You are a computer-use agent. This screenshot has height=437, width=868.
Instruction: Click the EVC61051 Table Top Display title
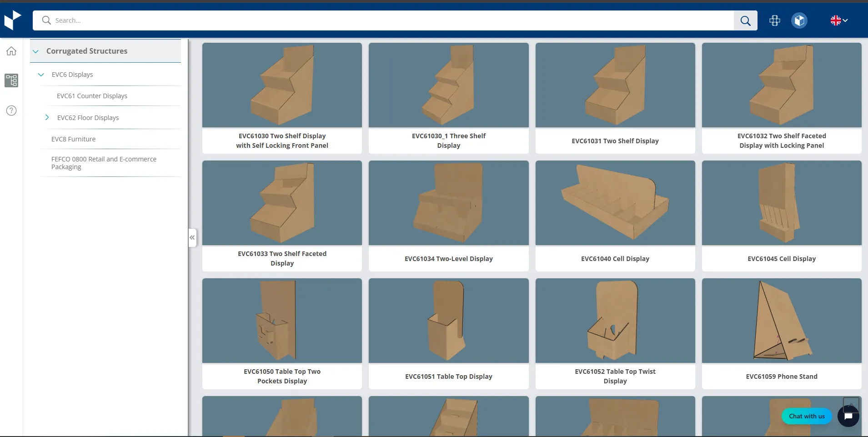pyautogui.click(x=448, y=377)
